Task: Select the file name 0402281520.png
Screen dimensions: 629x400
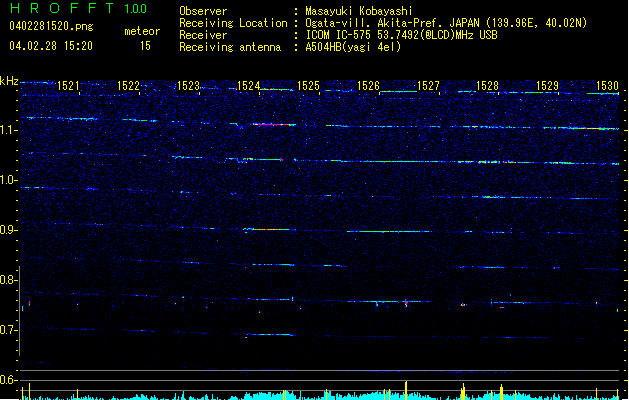Action: [51, 26]
